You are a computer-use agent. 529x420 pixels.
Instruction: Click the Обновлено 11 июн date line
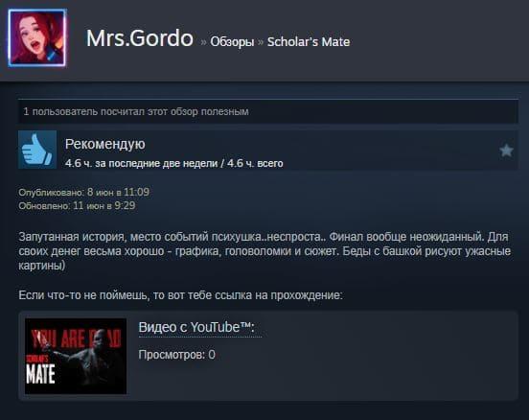(77, 205)
